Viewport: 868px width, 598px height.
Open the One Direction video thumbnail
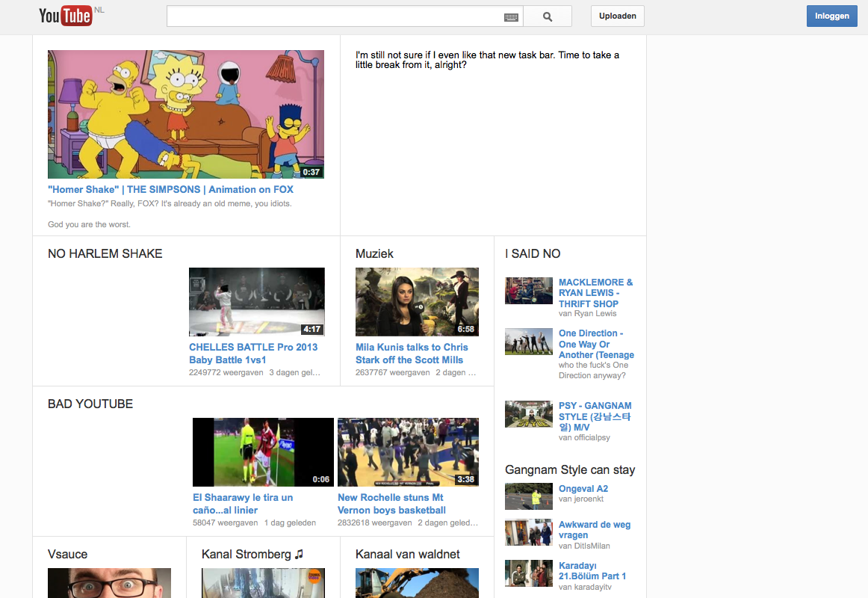click(x=529, y=342)
